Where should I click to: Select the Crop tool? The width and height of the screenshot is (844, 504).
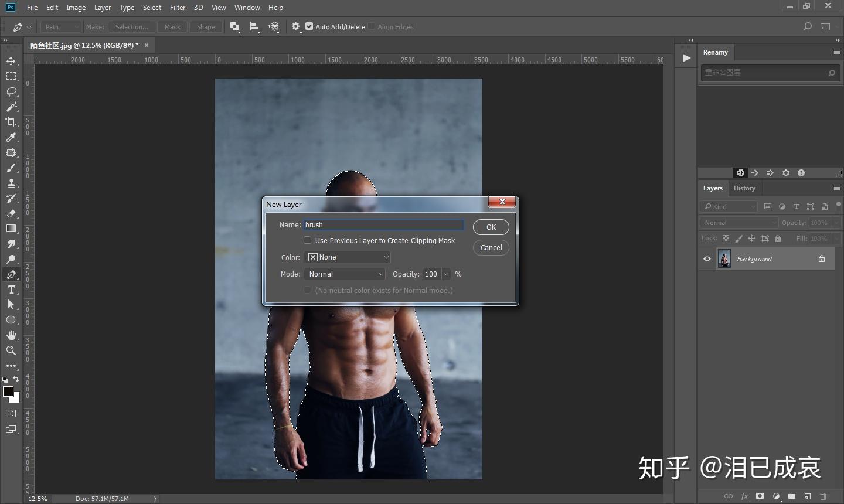[11, 122]
